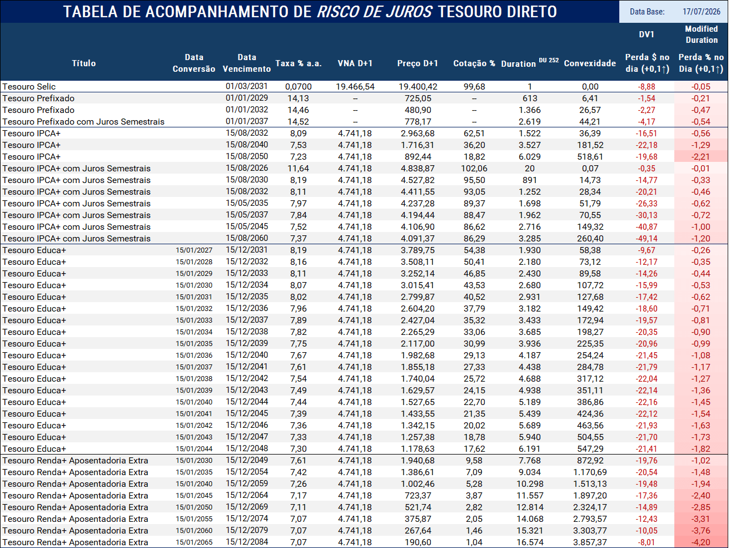Click the 'Modified Duration' group header

(702, 34)
